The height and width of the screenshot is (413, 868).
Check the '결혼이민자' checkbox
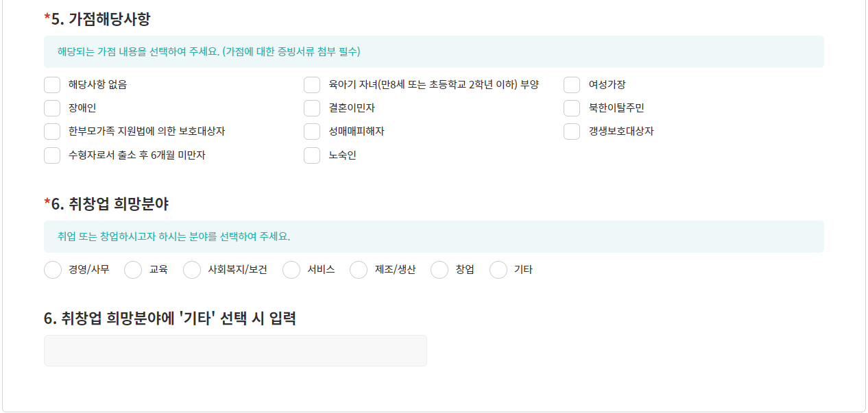pyautogui.click(x=312, y=108)
